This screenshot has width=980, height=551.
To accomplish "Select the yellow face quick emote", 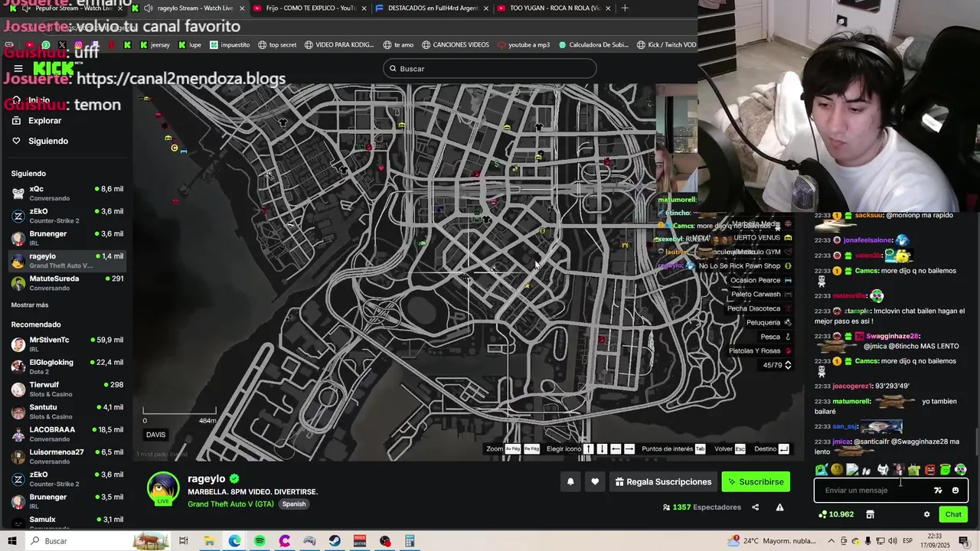I will [x=837, y=469].
